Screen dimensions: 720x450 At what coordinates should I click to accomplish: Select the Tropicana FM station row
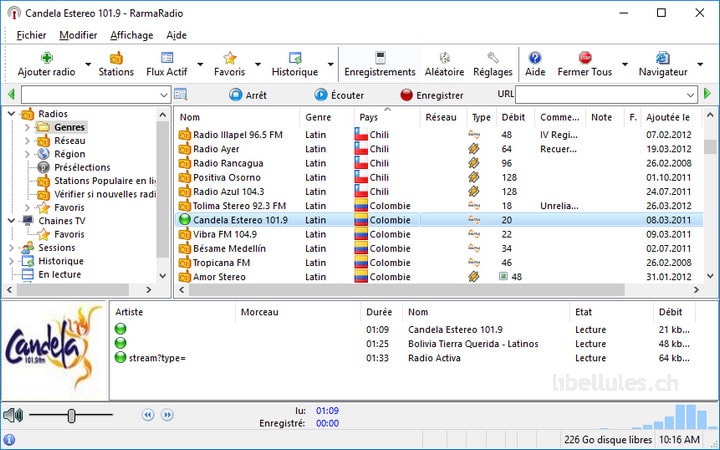coord(439,263)
